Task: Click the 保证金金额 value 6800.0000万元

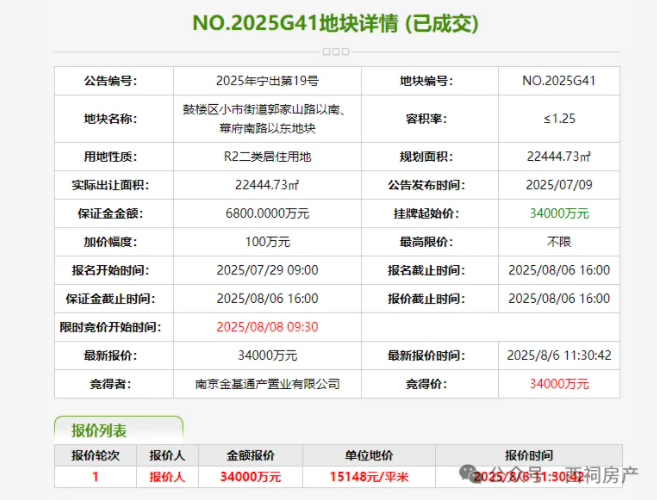Action: tap(267, 213)
